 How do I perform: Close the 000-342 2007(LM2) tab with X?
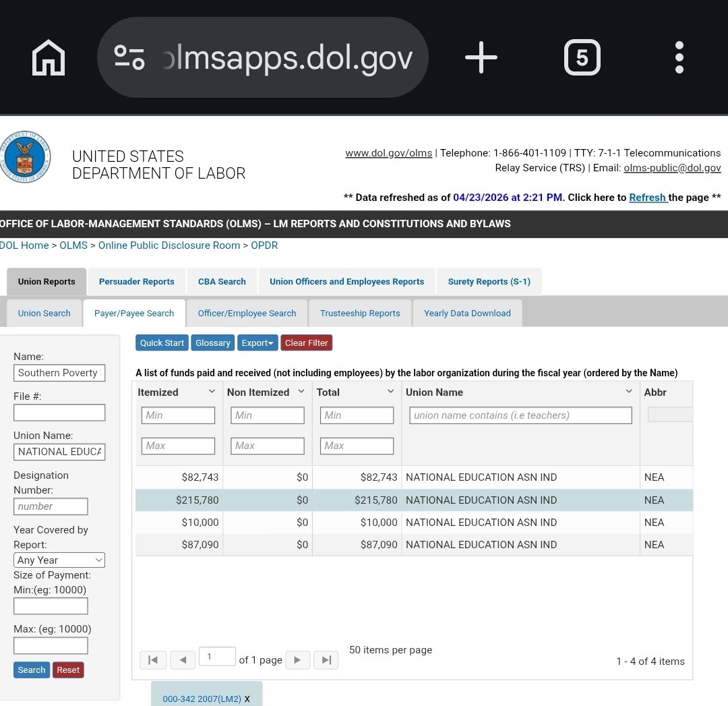(247, 699)
